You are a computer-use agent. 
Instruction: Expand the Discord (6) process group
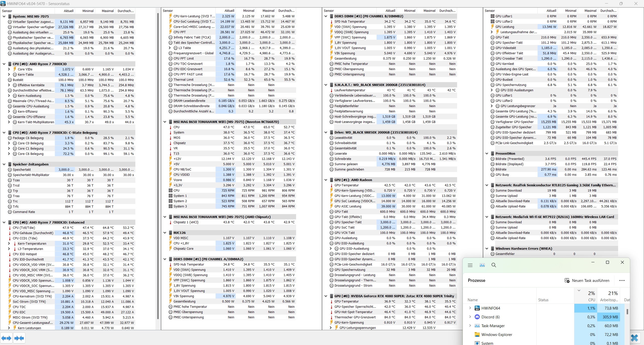point(470,317)
